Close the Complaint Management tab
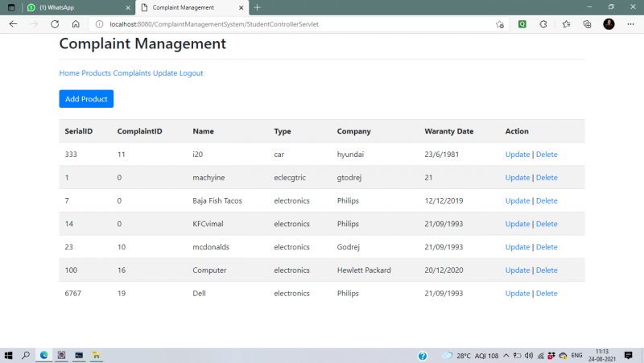Image resolution: width=644 pixels, height=363 pixels. point(241,7)
